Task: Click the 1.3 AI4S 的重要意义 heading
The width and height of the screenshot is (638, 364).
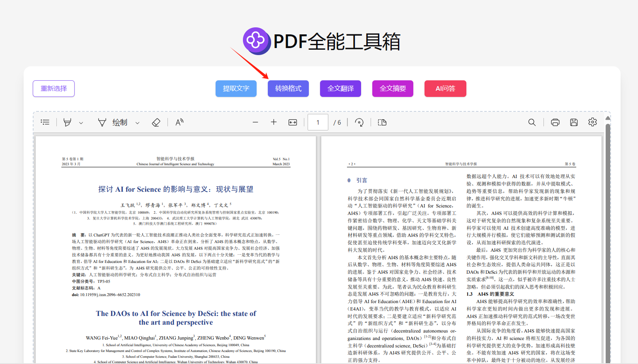Action: pos(490,294)
